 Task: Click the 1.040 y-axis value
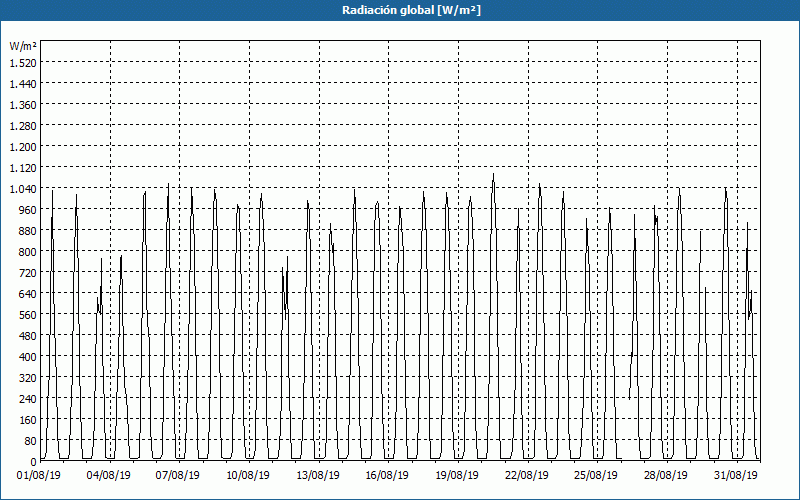(x=23, y=189)
